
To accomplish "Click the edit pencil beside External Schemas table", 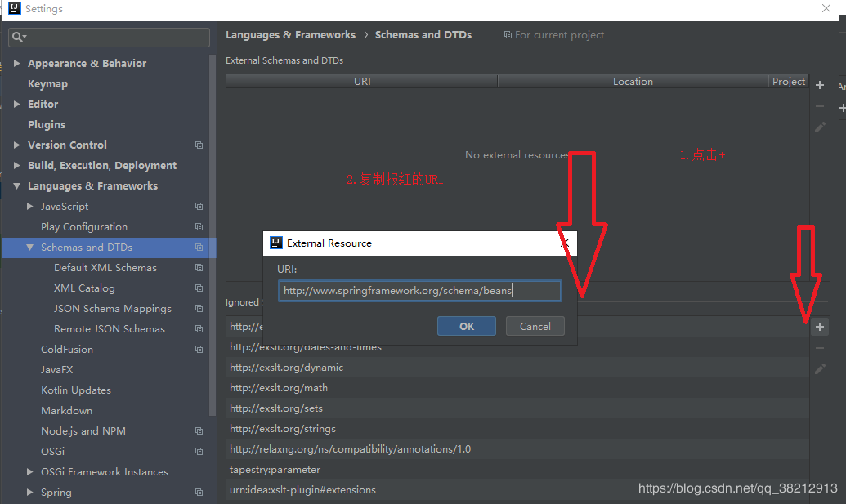I will pyautogui.click(x=820, y=127).
